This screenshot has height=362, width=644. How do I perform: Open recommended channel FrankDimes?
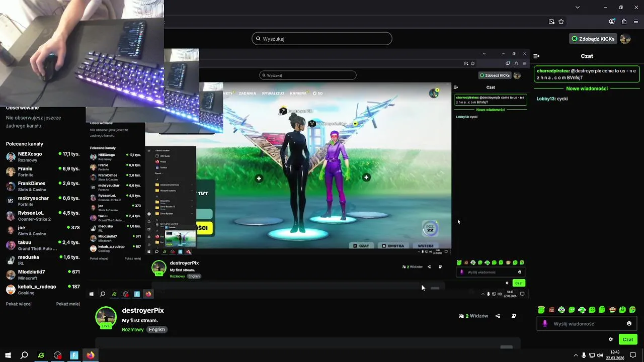[x=43, y=187]
